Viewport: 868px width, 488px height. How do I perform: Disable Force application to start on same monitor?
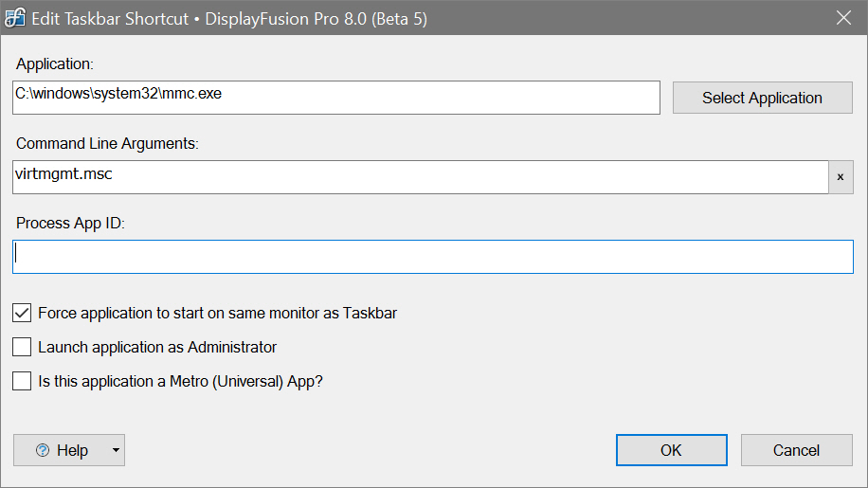pos(23,313)
